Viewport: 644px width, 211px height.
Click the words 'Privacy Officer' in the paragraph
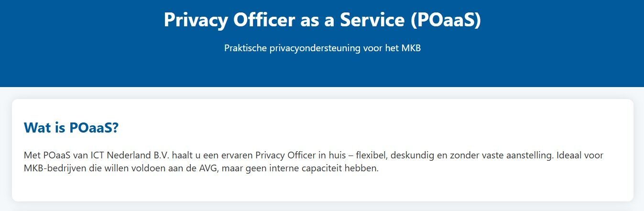(285, 156)
